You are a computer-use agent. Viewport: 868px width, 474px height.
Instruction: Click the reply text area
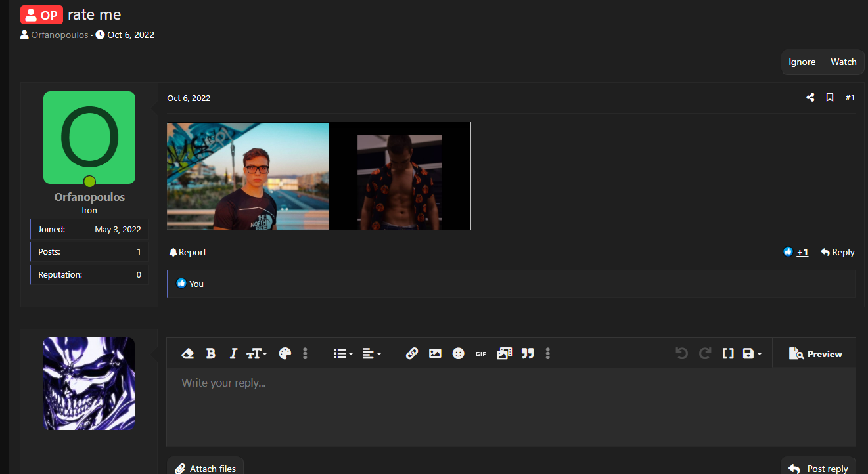[x=511, y=407]
